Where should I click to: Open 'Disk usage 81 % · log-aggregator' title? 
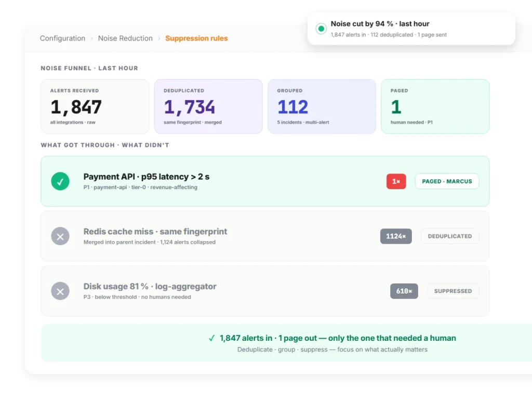coord(150,286)
